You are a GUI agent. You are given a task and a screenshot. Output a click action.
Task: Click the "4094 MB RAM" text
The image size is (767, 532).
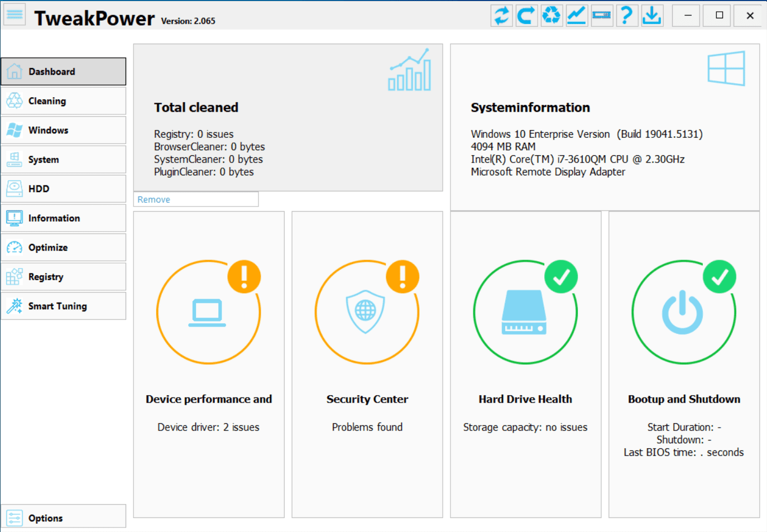pos(503,147)
